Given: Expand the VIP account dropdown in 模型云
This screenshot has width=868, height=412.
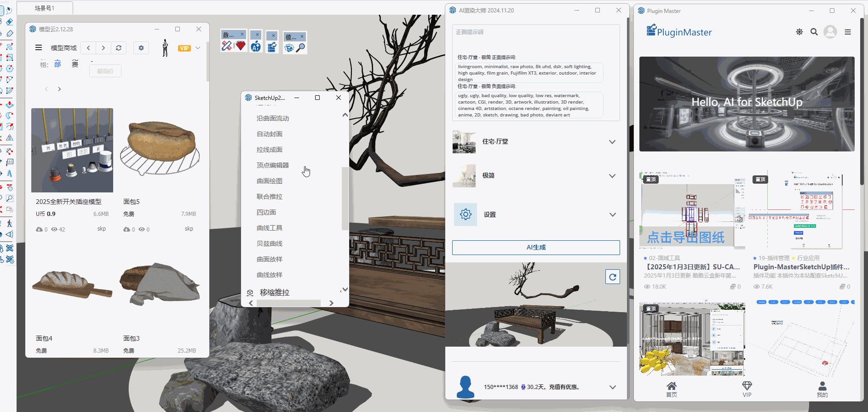Looking at the screenshot, I should point(198,48).
